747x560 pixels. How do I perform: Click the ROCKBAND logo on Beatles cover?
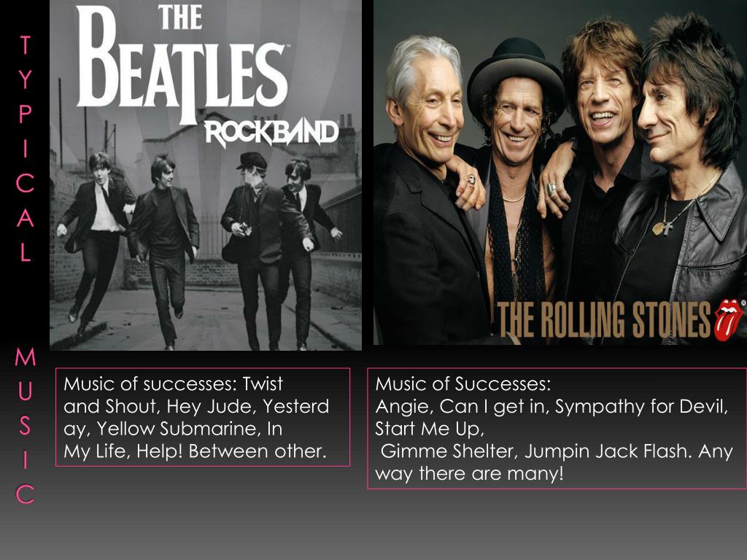point(271,134)
